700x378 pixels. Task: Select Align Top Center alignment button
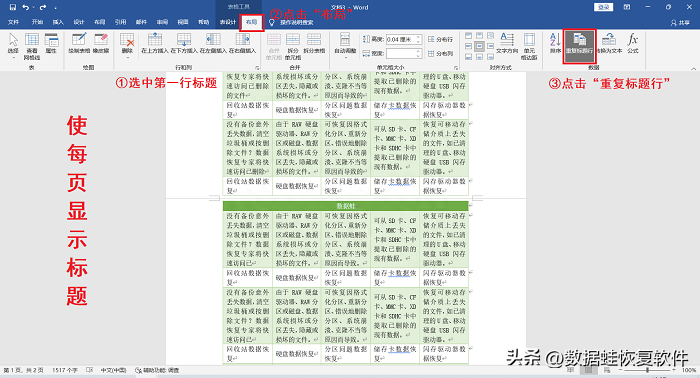click(x=479, y=36)
